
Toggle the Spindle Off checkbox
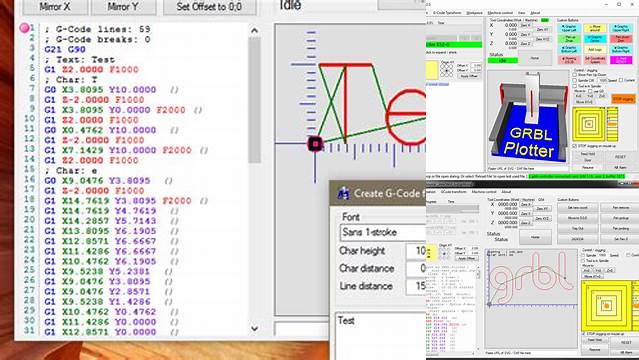(x=575, y=80)
